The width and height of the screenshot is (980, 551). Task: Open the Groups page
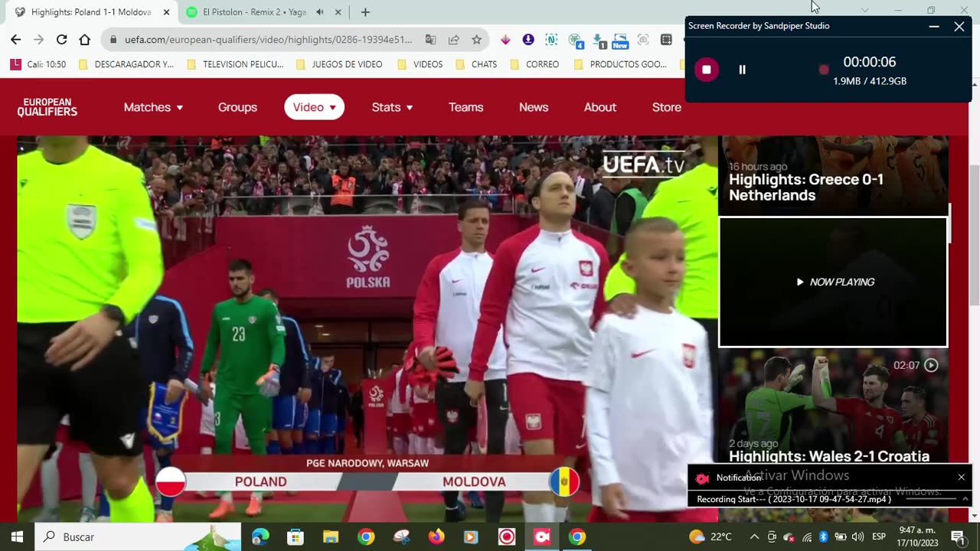point(237,107)
